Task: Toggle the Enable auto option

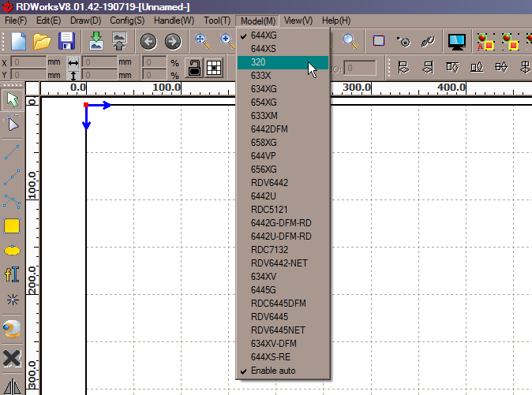Action: tap(274, 371)
